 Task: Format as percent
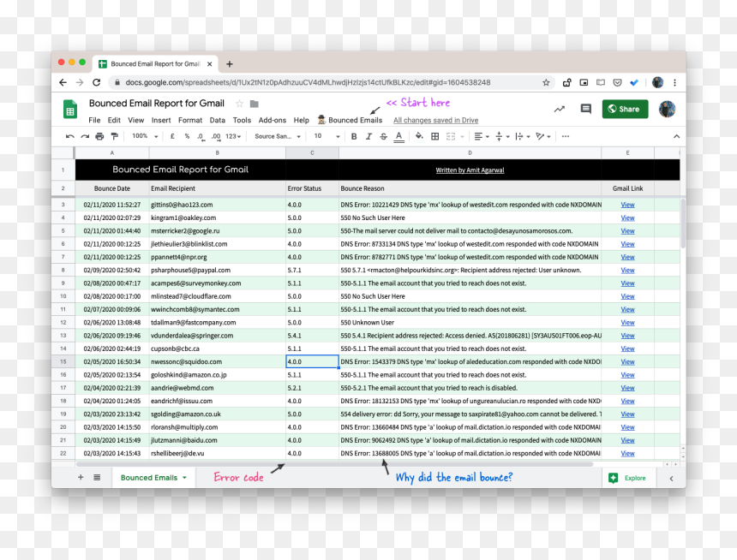click(187, 136)
